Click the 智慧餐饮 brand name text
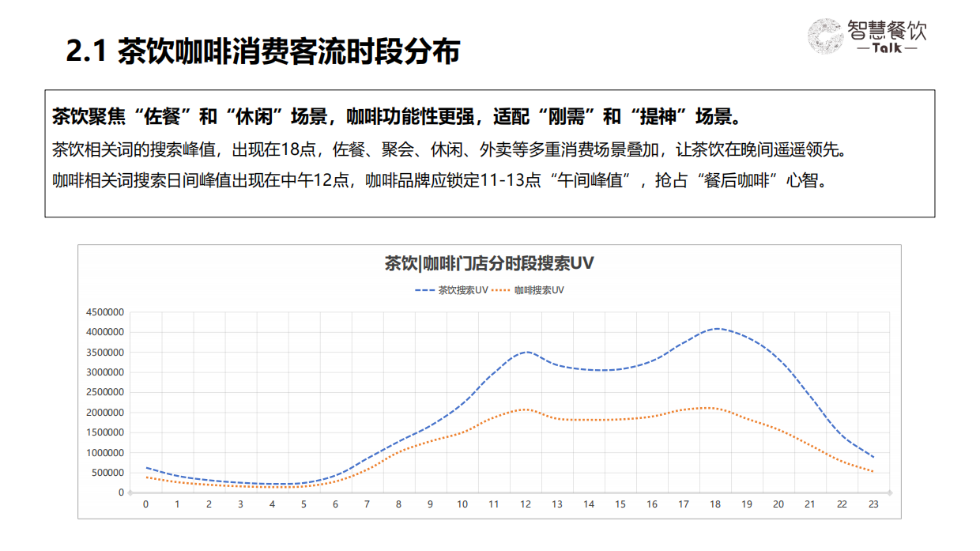 coord(887,30)
